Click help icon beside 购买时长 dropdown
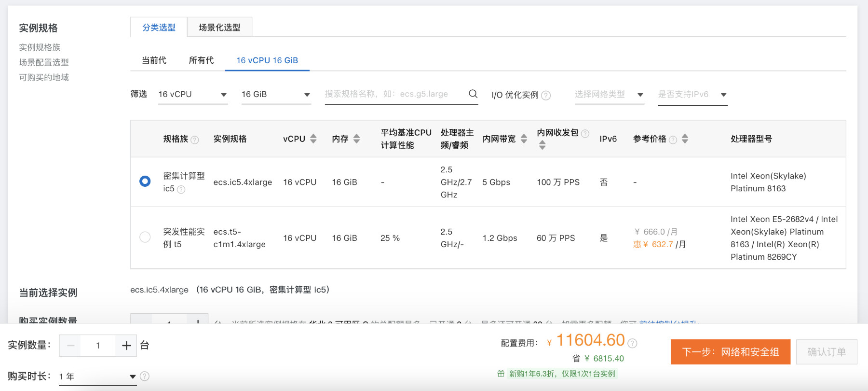868x391 pixels. point(145,376)
